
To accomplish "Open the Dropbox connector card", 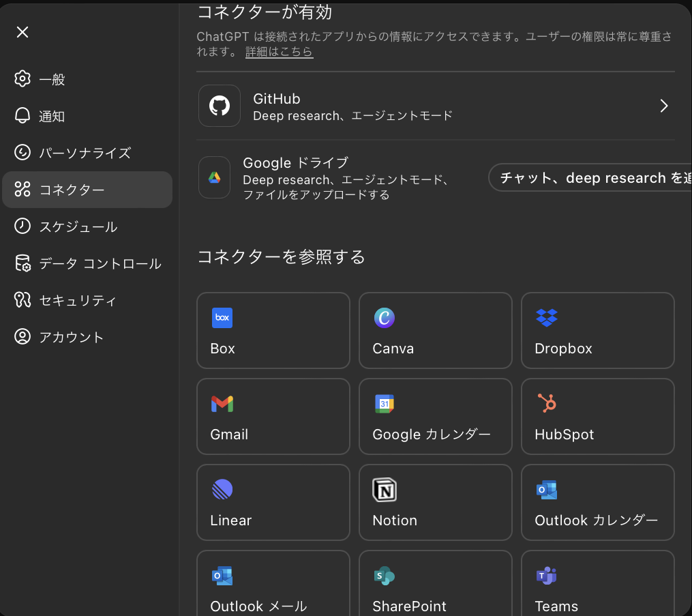I will 597,330.
